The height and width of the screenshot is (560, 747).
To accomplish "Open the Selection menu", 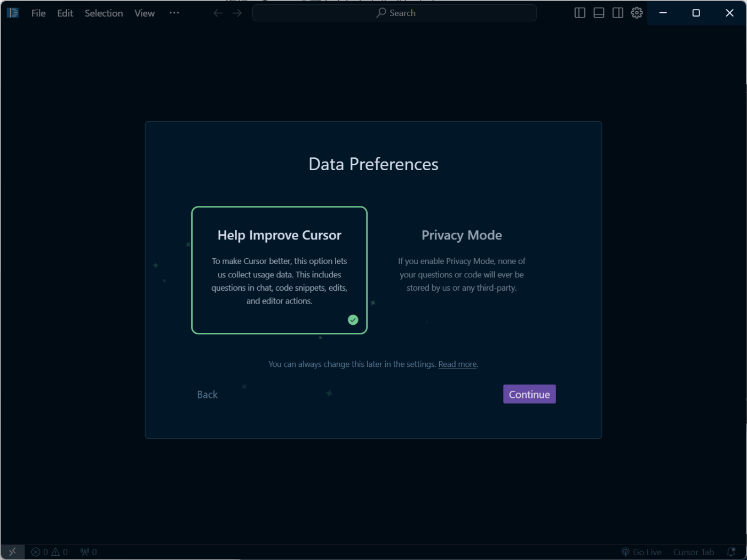I will 104,13.
